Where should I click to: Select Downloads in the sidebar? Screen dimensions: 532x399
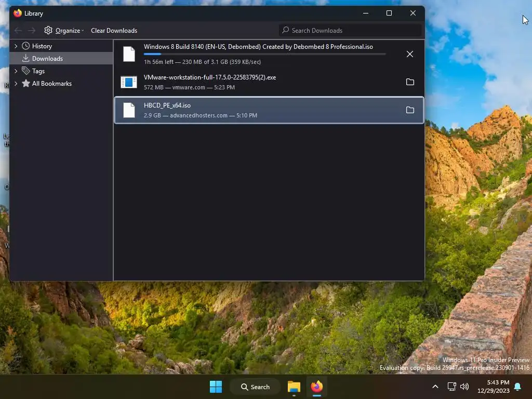click(x=47, y=58)
